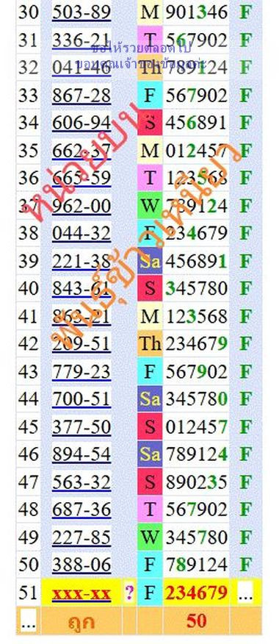The height and width of the screenshot is (644, 279).
Task: Click the ellipsis cell in yellow row 51
Action: tap(245, 593)
